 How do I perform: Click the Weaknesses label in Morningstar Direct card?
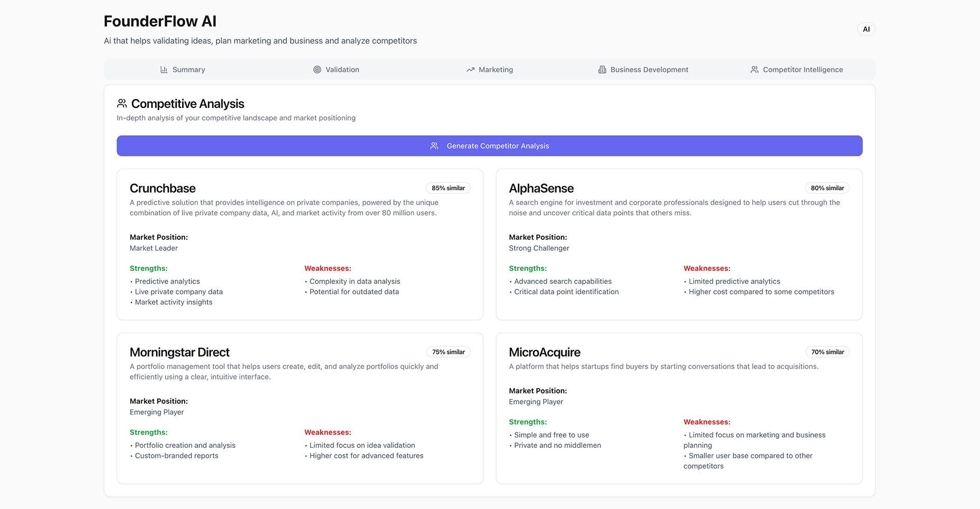coord(328,432)
